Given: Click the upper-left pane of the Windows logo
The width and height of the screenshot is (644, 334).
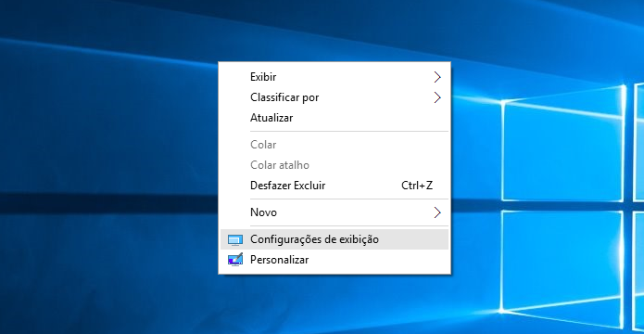Looking at the screenshot, I should click(x=561, y=144).
